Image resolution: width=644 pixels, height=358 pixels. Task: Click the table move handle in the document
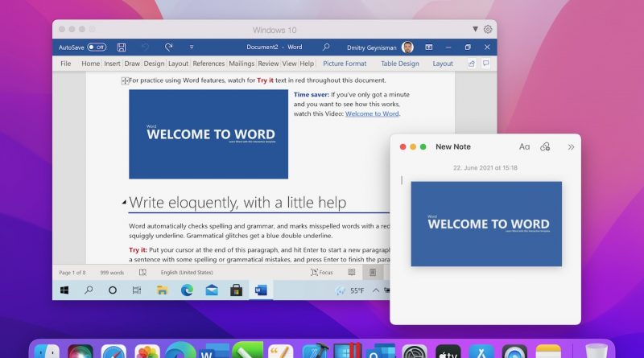click(125, 81)
